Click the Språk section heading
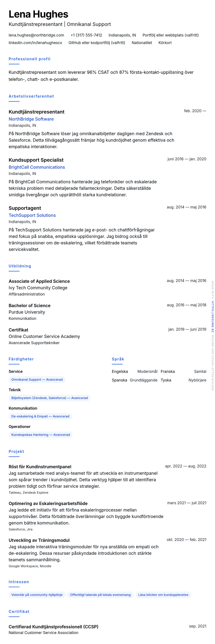Image resolution: width=215 pixels, height=644 pixels. tap(118, 359)
